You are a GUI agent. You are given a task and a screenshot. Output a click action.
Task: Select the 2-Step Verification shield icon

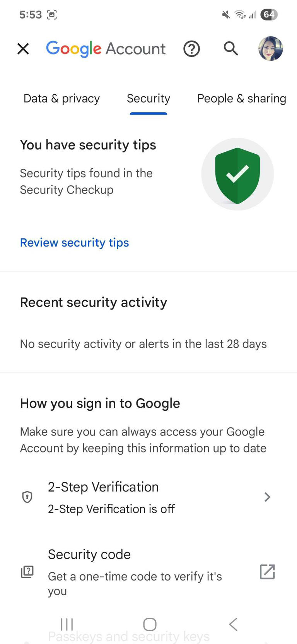[27, 497]
